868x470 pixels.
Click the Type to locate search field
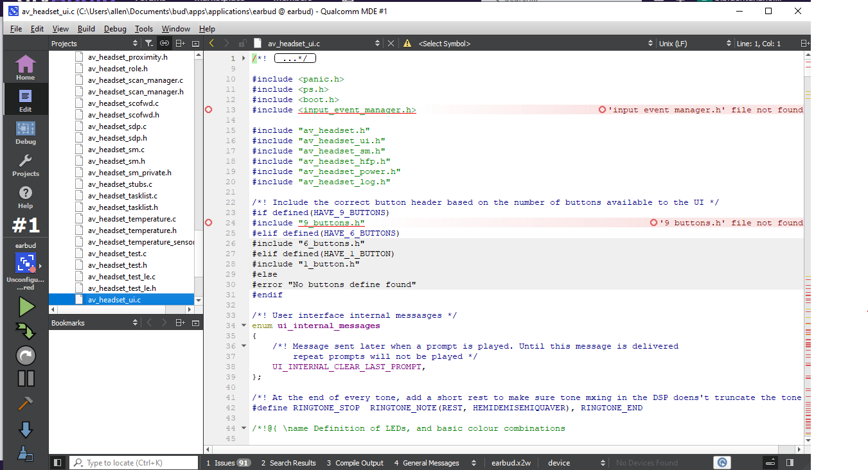(x=134, y=462)
